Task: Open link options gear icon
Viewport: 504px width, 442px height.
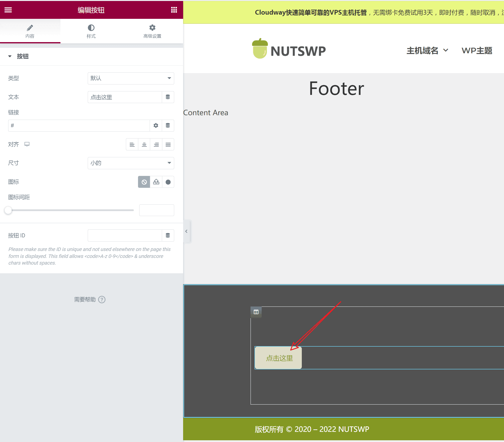Action: coord(156,126)
